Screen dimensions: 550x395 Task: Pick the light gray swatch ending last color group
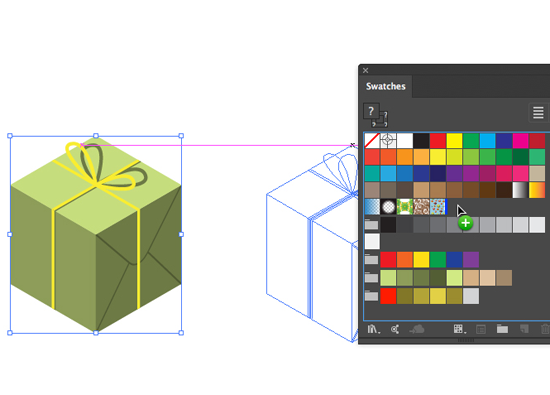pos(471,296)
